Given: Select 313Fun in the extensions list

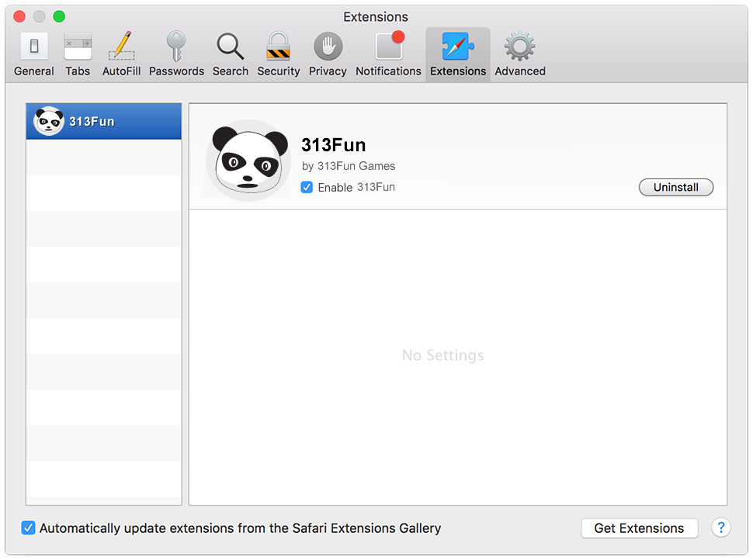Looking at the screenshot, I should pyautogui.click(x=104, y=122).
